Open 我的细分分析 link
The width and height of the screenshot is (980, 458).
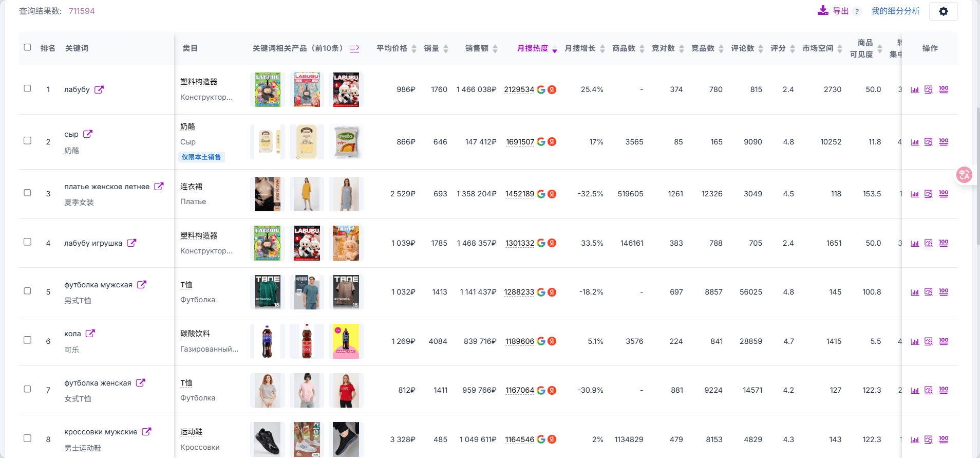coord(895,11)
